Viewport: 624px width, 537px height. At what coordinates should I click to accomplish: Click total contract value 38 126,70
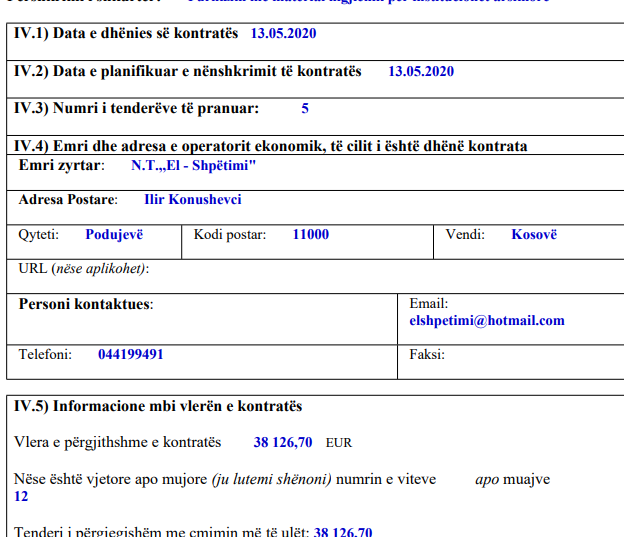point(283,443)
